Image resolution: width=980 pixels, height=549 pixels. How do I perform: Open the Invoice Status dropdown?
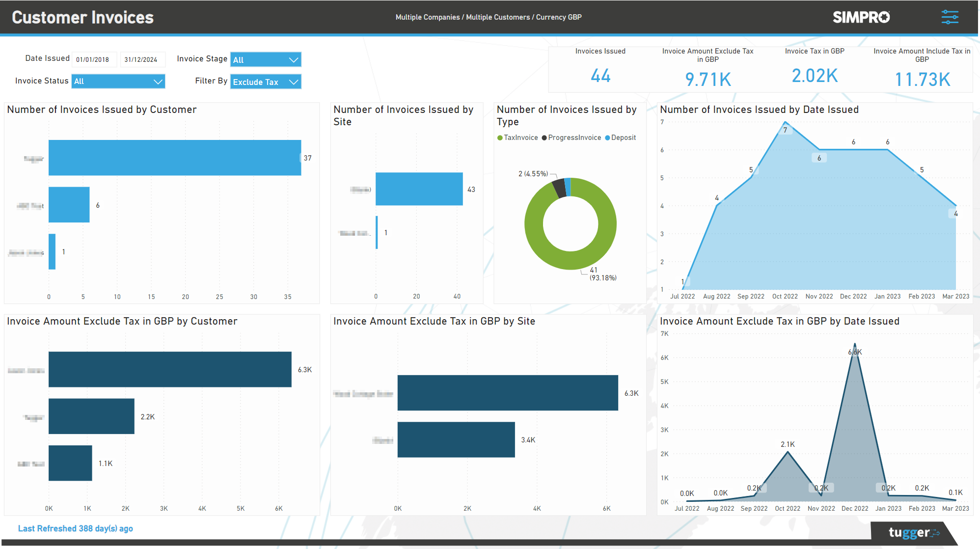118,81
